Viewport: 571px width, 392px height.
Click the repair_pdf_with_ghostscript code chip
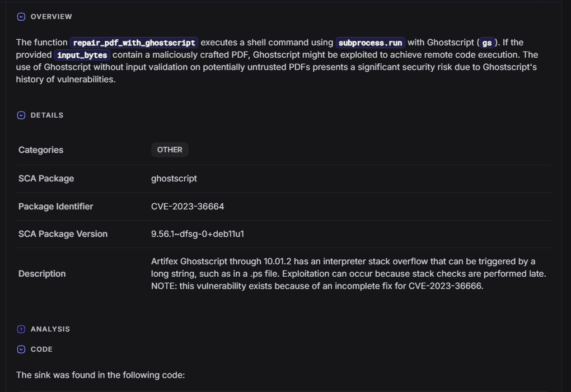pyautogui.click(x=134, y=43)
